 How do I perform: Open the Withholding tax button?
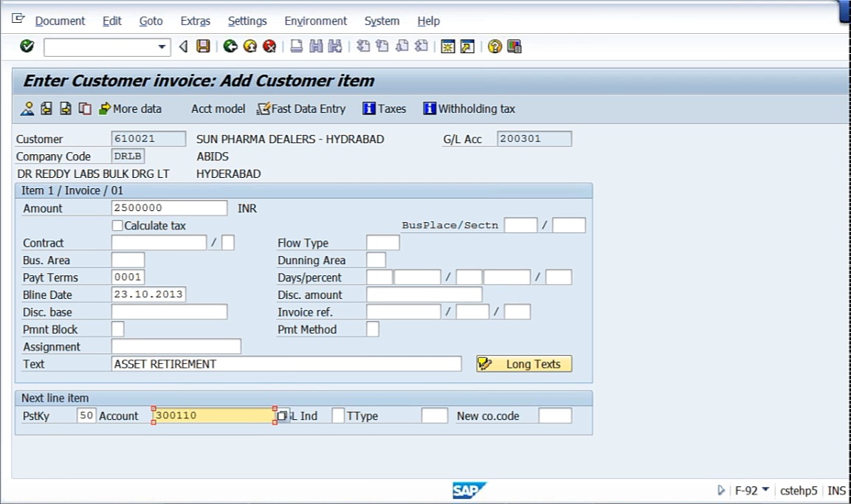(x=469, y=109)
